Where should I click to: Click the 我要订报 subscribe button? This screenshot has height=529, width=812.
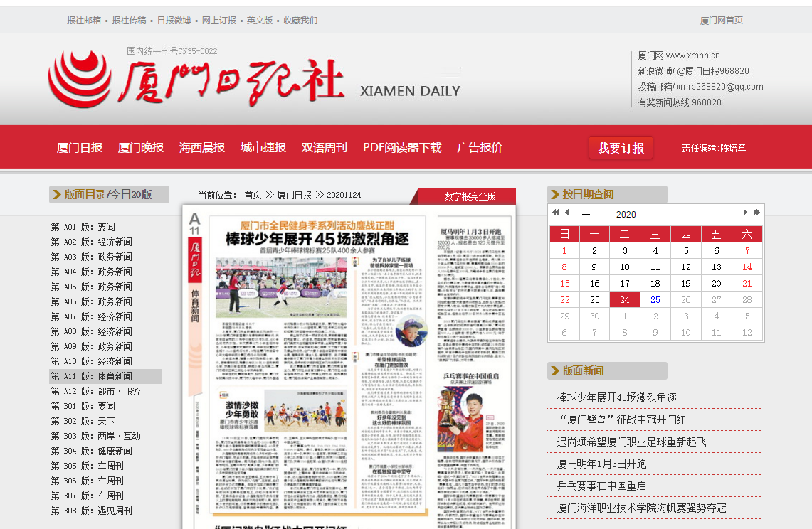[621, 148]
